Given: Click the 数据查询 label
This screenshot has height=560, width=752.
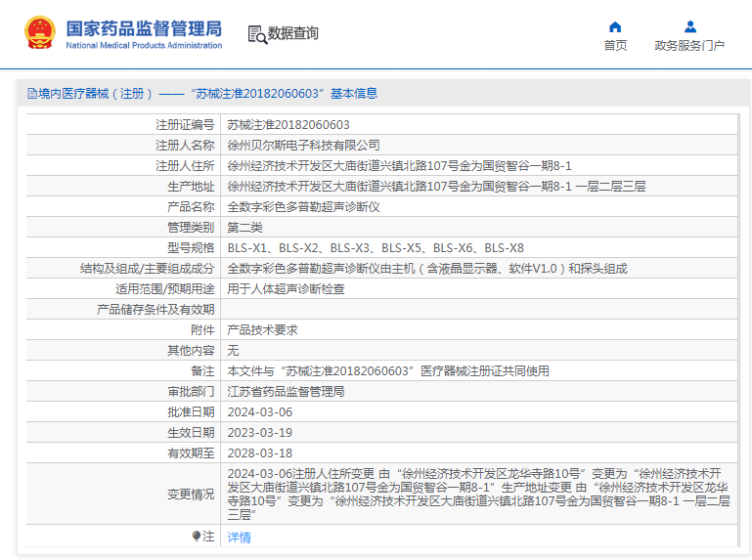Looking at the screenshot, I should [292, 33].
